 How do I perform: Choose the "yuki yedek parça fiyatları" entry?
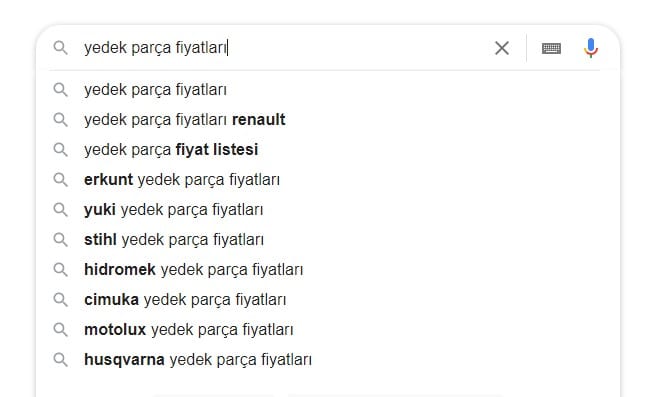click(328, 210)
